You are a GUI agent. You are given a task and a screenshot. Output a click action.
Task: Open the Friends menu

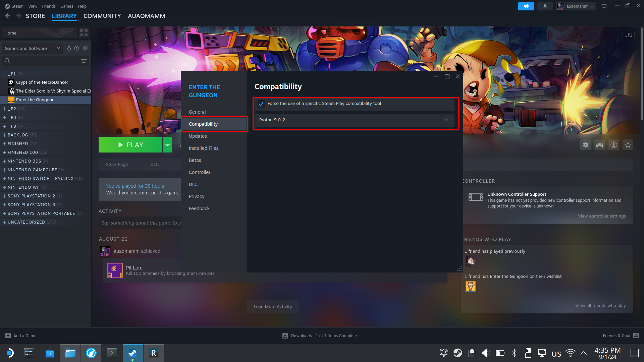[x=49, y=6]
